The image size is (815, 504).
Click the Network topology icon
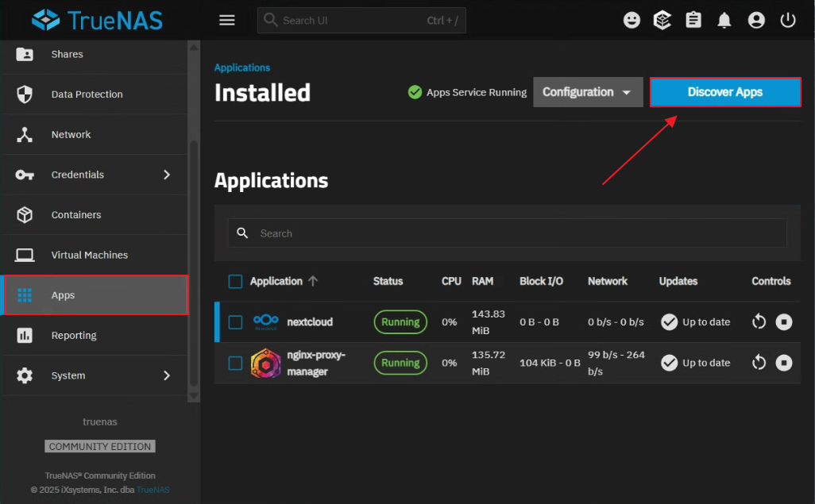25,135
